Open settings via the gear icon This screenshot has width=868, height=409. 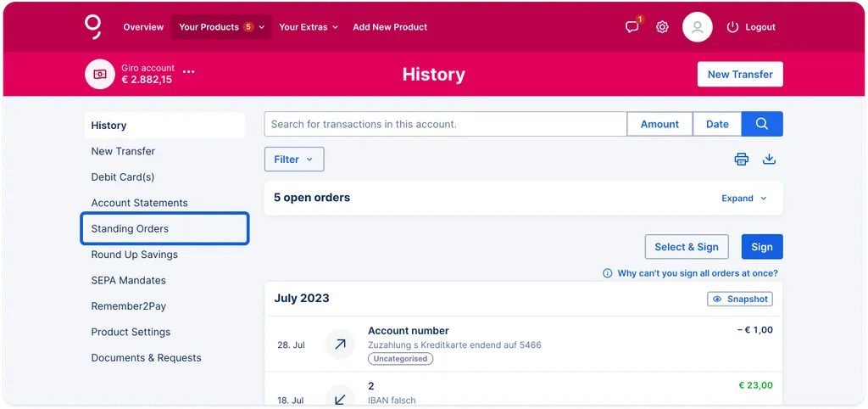click(x=662, y=26)
